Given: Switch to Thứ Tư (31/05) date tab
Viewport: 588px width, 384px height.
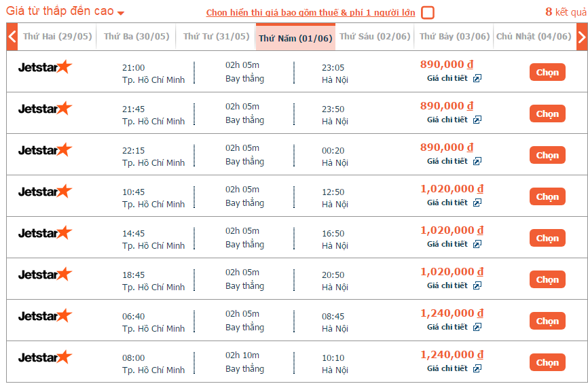Looking at the screenshot, I should (216, 37).
